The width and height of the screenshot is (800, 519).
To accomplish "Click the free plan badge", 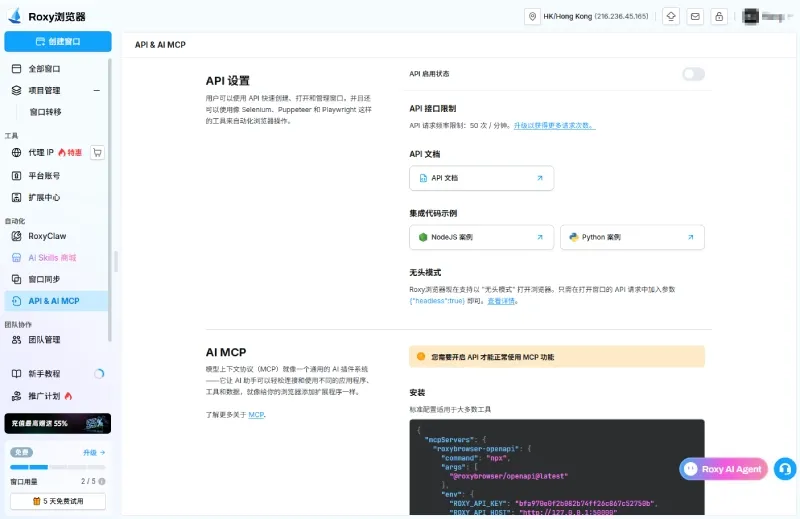I will [x=21, y=453].
